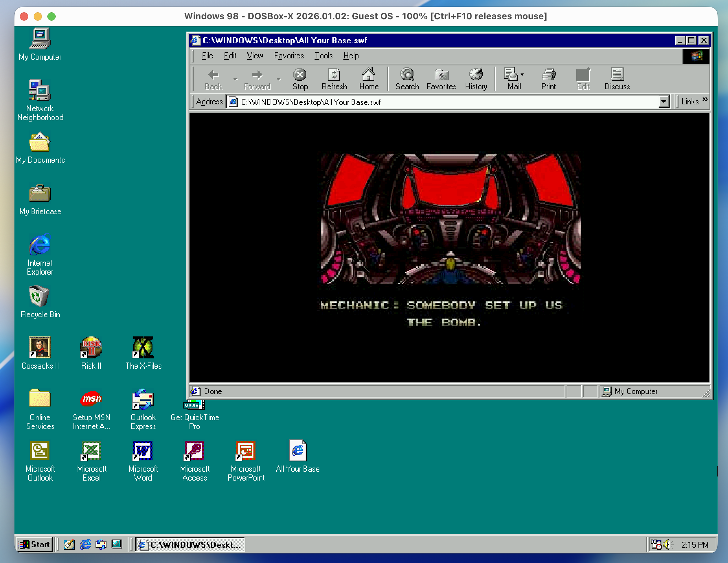Open the Favorites menu
The width and height of the screenshot is (728, 563).
tap(289, 56)
